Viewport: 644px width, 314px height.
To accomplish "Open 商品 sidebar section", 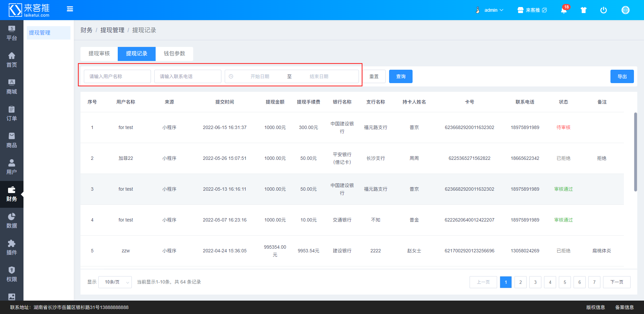I will 12,141.
